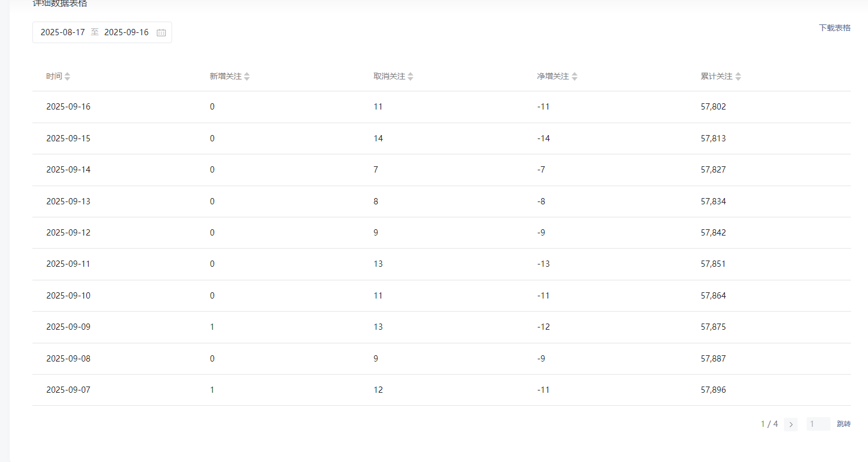This screenshot has height=462, width=868.
Task: Sort by 时间 column arrows
Action: click(x=68, y=76)
